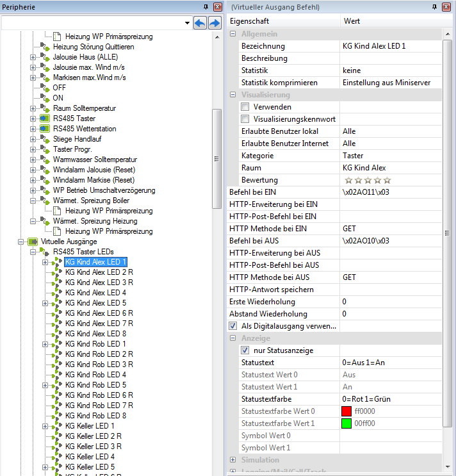The height and width of the screenshot is (476, 456).
Task: Edit the Bezeichnung value KG Kind Alex LED 1
Action: click(x=391, y=46)
